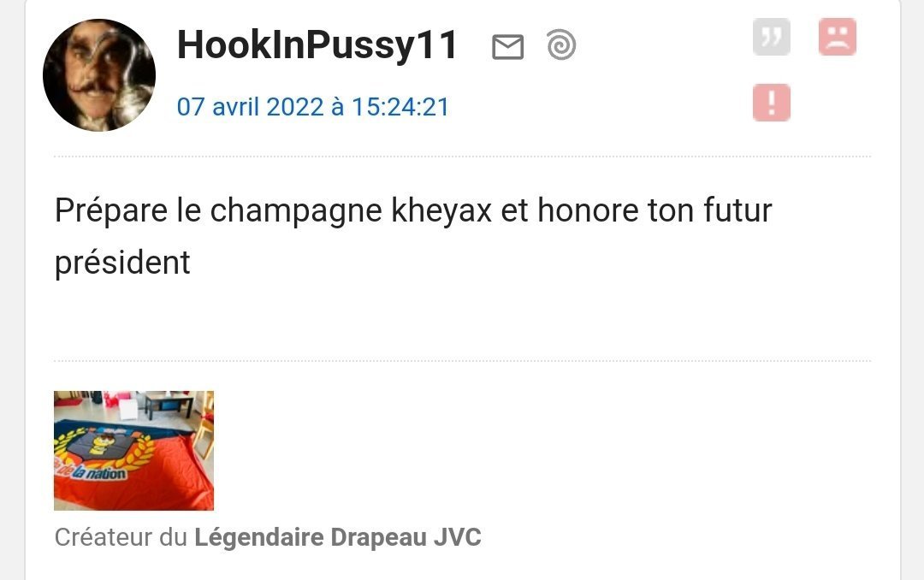This screenshot has width=924, height=580.
Task: Open the HookInPussy11 user profile
Action: click(317, 44)
